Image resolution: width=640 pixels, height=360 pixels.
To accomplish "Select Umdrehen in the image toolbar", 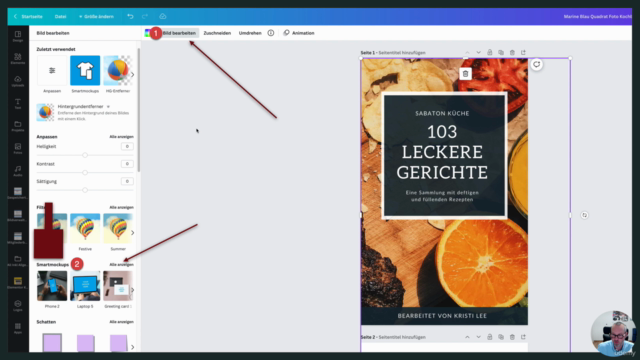I will click(x=250, y=33).
